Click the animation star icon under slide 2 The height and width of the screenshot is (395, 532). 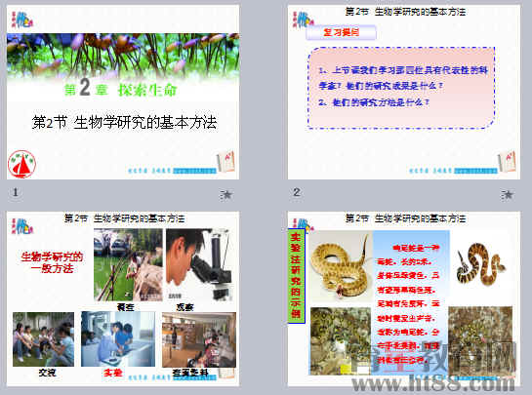[x=507, y=195]
